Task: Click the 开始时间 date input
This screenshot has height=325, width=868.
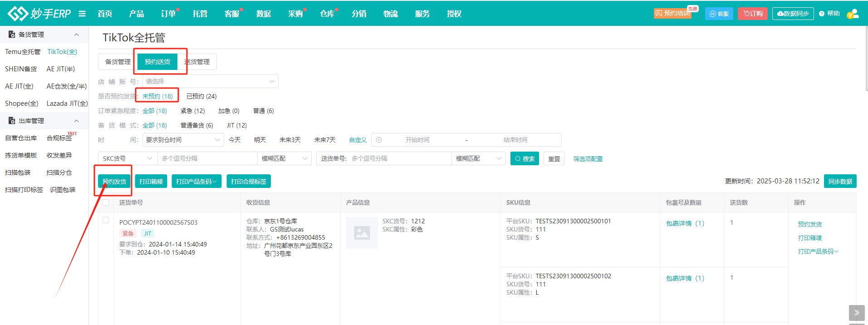Action: tap(417, 140)
